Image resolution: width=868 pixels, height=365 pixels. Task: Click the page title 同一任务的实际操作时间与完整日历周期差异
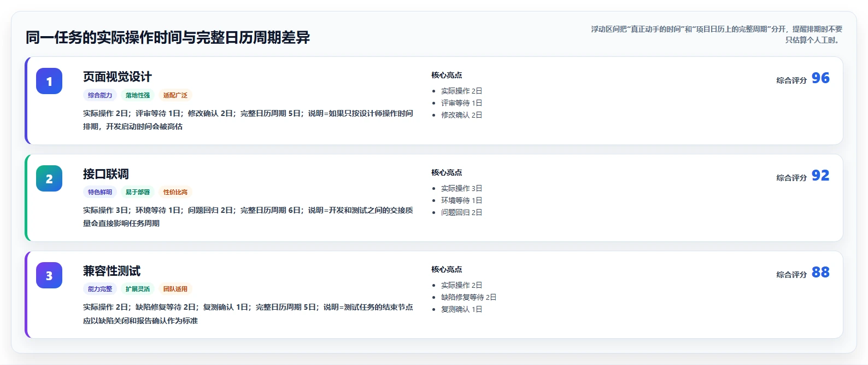tap(168, 37)
